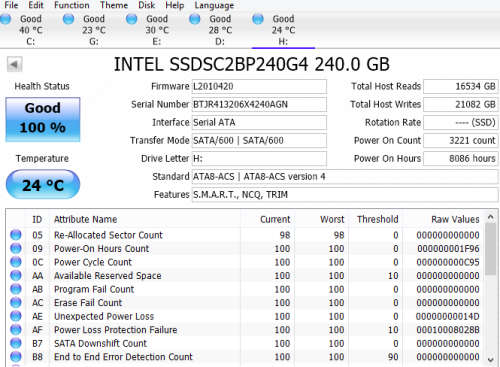Viewport: 500px width, 367px height.
Task: Select drive G: status orb
Action: click(x=68, y=19)
